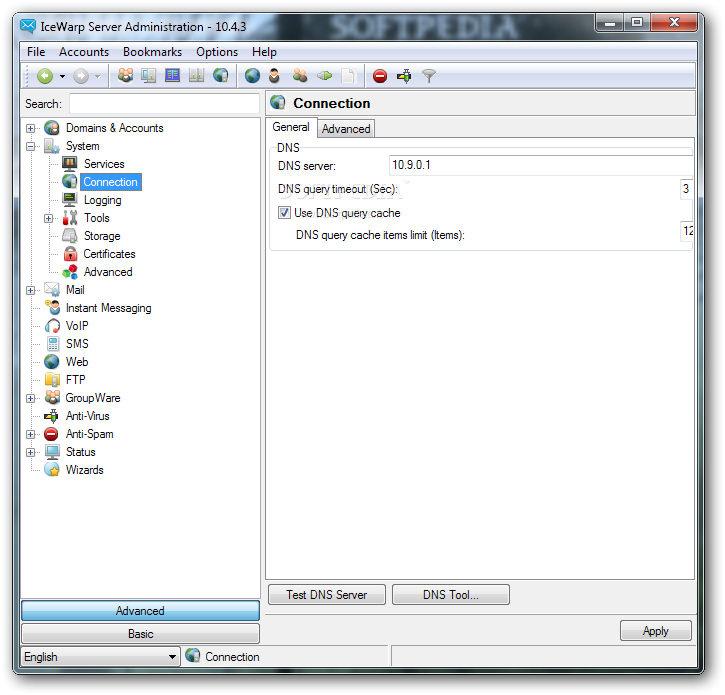Expand Domains & Accounts tree node
The height and width of the screenshot is (695, 725).
pyautogui.click(x=31, y=129)
